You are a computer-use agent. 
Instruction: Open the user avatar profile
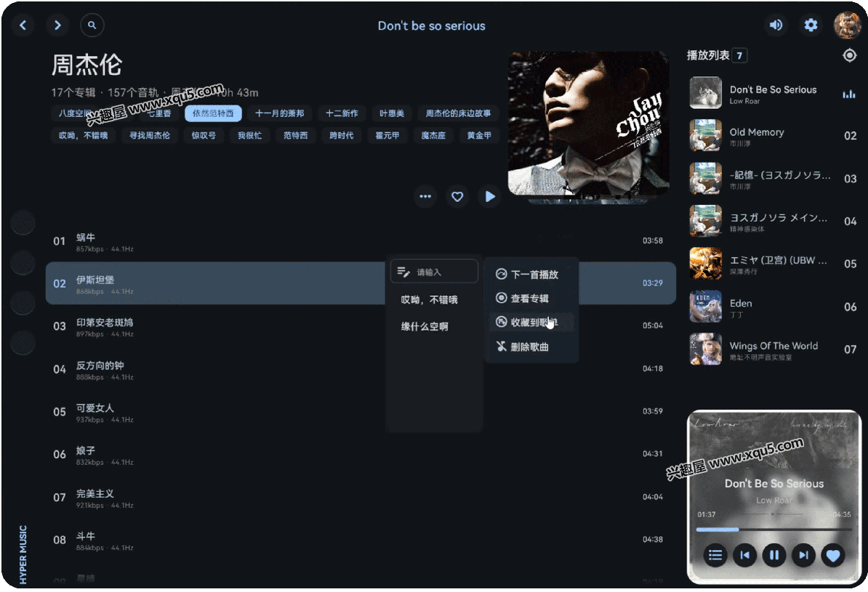tap(847, 25)
